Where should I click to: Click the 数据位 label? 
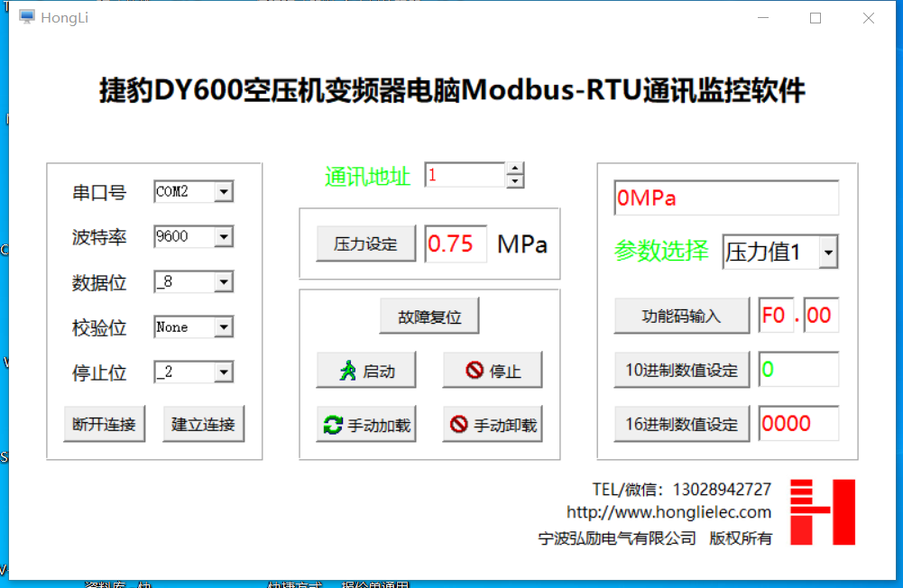[99, 283]
